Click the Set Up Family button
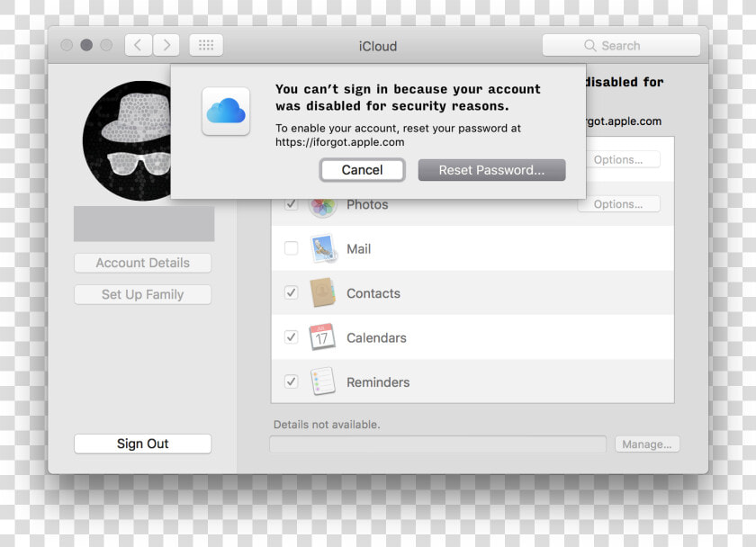756x547 pixels. 143,294
